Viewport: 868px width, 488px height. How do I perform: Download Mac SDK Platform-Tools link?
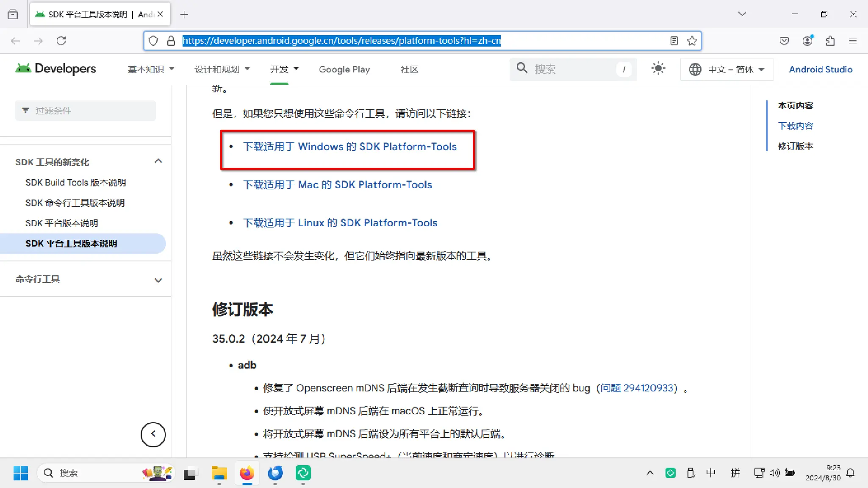[337, 185]
